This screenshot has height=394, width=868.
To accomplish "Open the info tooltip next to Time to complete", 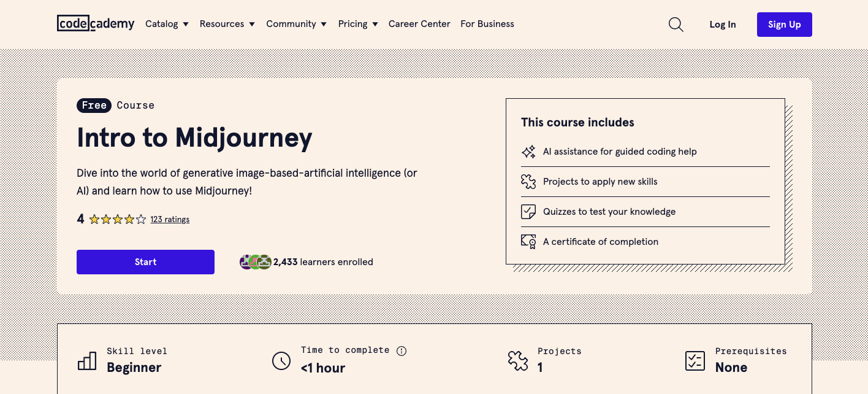I will 402,350.
